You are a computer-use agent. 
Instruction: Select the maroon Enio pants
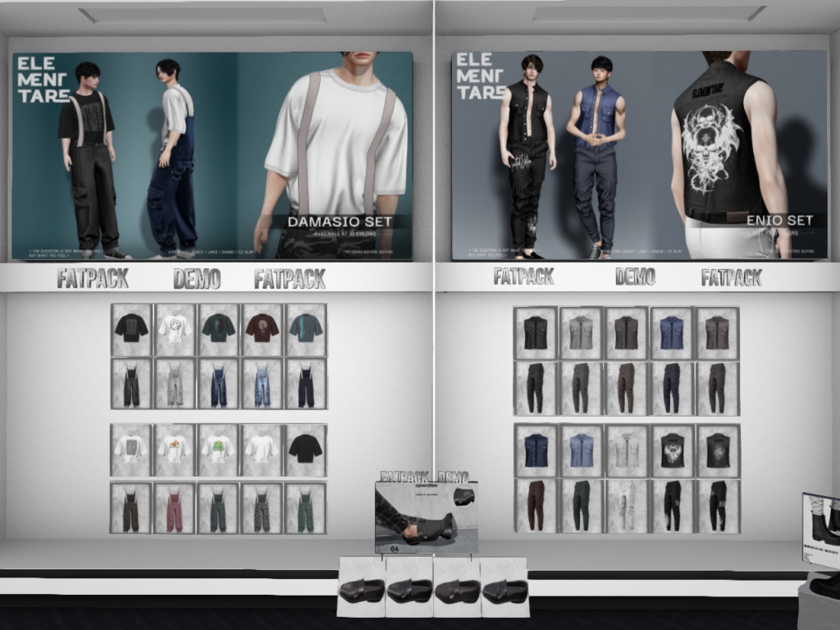pyautogui.click(x=536, y=505)
